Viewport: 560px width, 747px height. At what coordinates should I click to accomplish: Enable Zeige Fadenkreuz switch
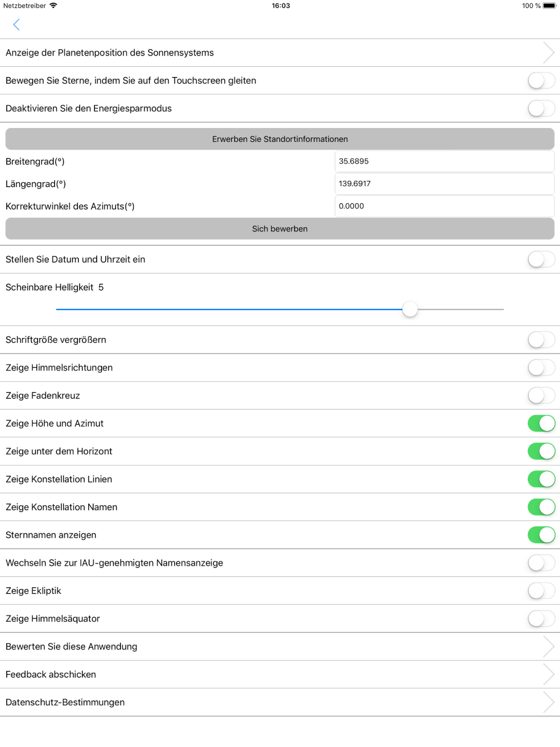click(541, 395)
